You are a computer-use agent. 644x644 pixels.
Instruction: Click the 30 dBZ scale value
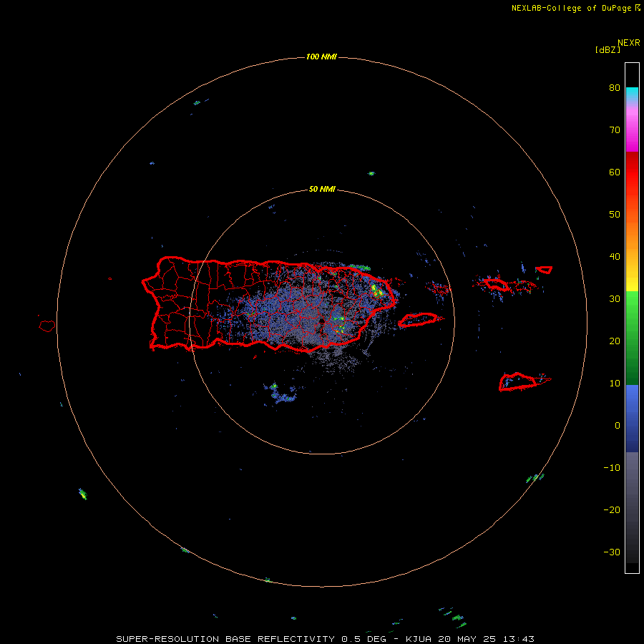[x=615, y=299]
